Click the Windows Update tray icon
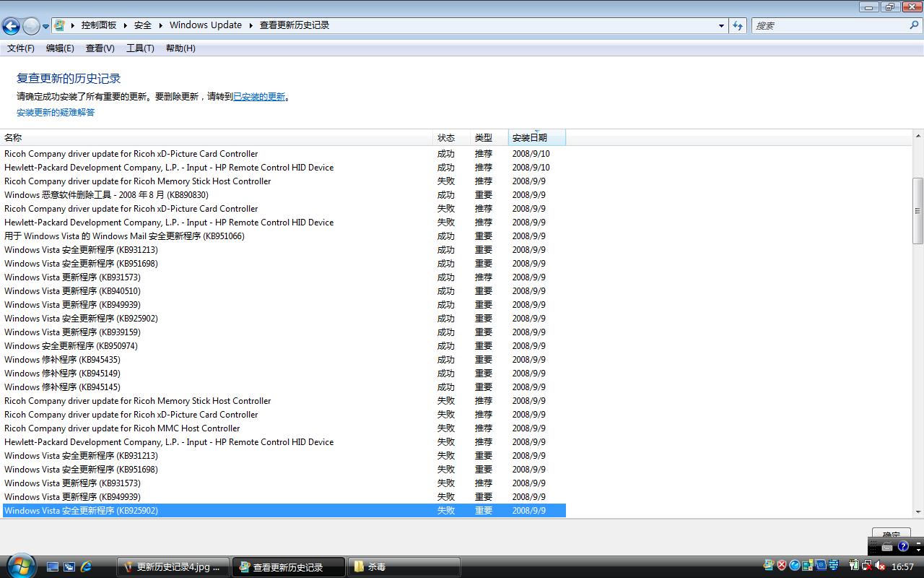The width and height of the screenshot is (924, 578). [x=769, y=566]
